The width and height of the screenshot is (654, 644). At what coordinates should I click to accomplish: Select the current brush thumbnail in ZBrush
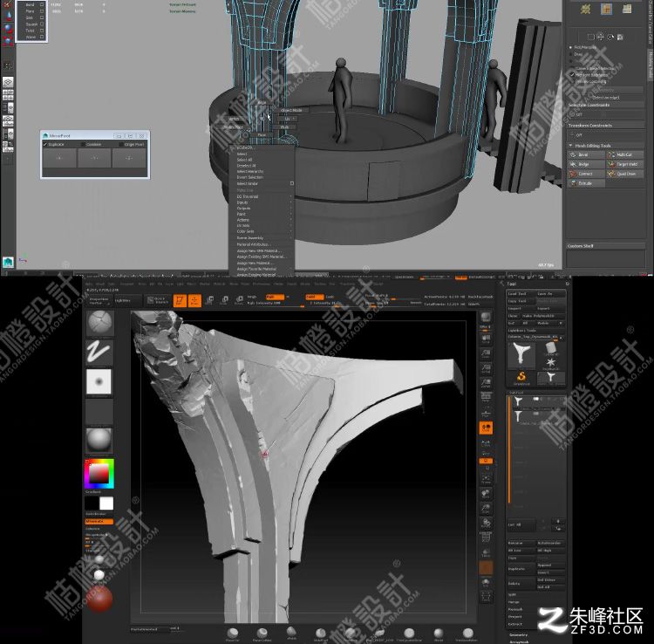click(99, 323)
